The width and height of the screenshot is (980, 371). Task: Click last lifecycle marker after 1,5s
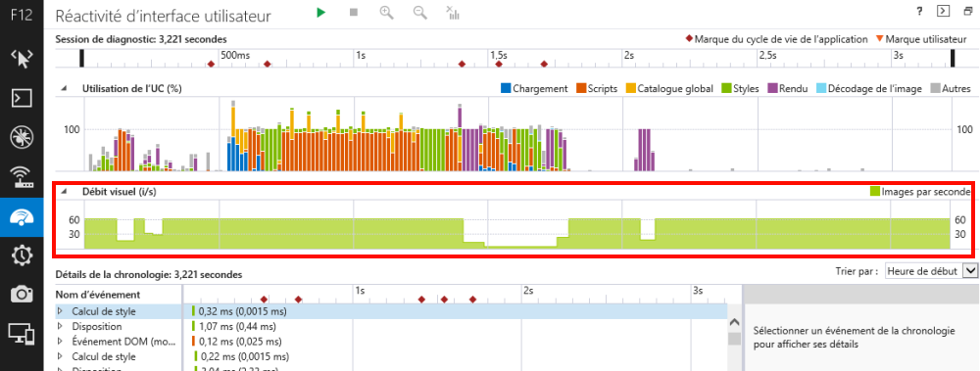[544, 64]
